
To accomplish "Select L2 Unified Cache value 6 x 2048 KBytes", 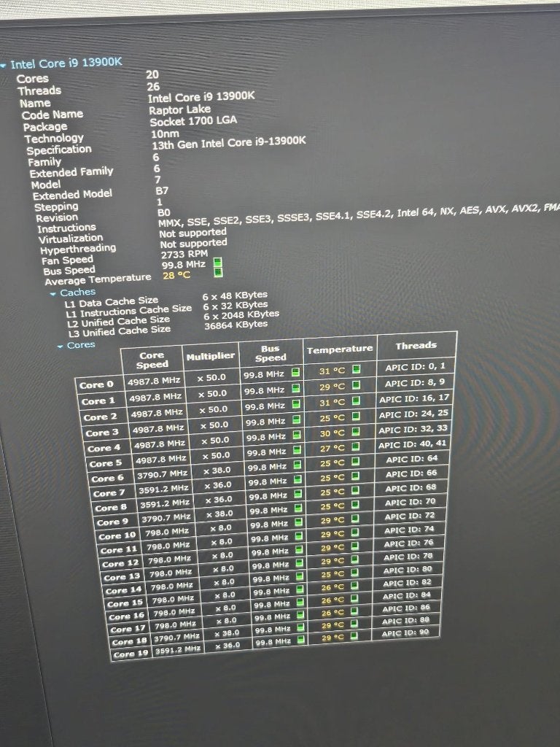I will pos(241,315).
